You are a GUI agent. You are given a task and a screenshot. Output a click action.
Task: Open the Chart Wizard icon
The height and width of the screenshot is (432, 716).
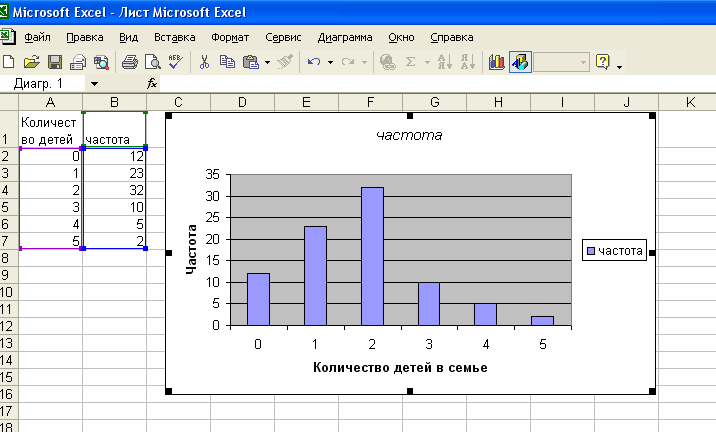496,62
